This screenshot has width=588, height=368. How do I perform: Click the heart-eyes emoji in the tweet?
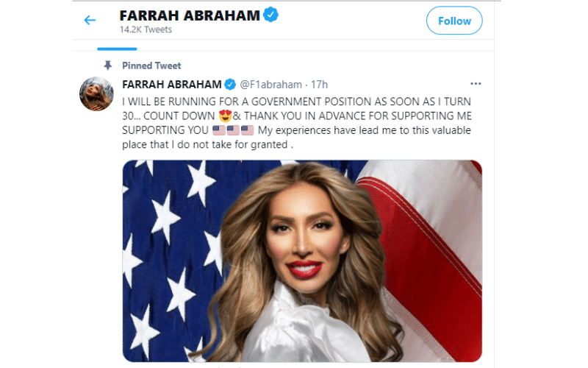pyautogui.click(x=225, y=116)
